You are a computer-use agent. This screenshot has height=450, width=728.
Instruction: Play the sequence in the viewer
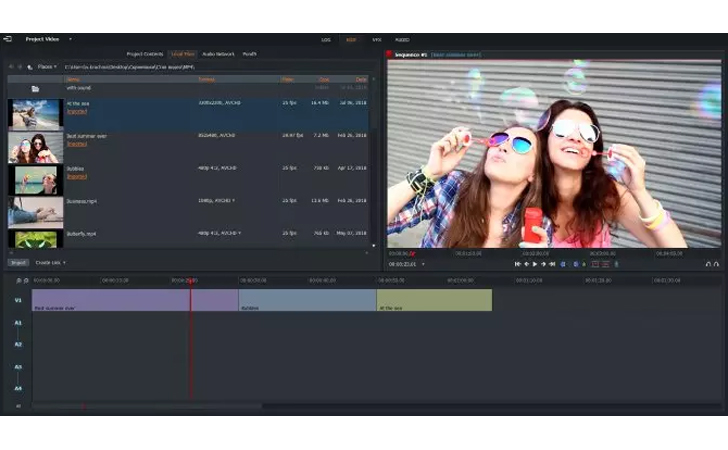click(x=535, y=264)
